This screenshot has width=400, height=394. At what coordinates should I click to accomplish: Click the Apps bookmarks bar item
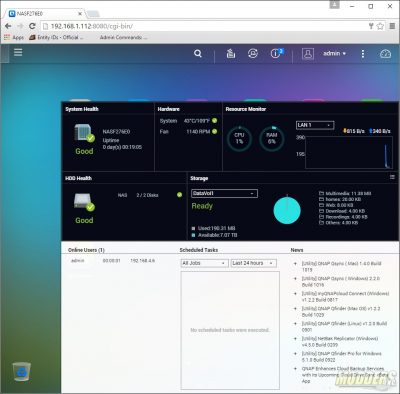pyautogui.click(x=14, y=37)
